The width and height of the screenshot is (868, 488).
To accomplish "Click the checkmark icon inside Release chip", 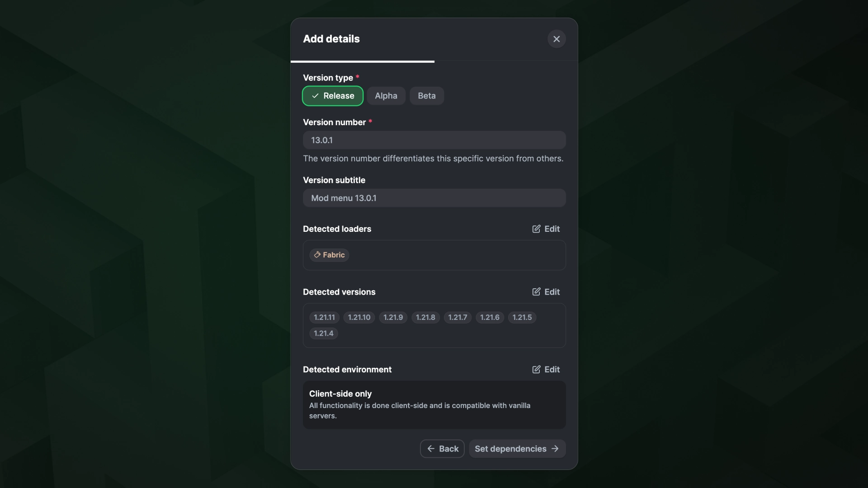I will tap(316, 96).
